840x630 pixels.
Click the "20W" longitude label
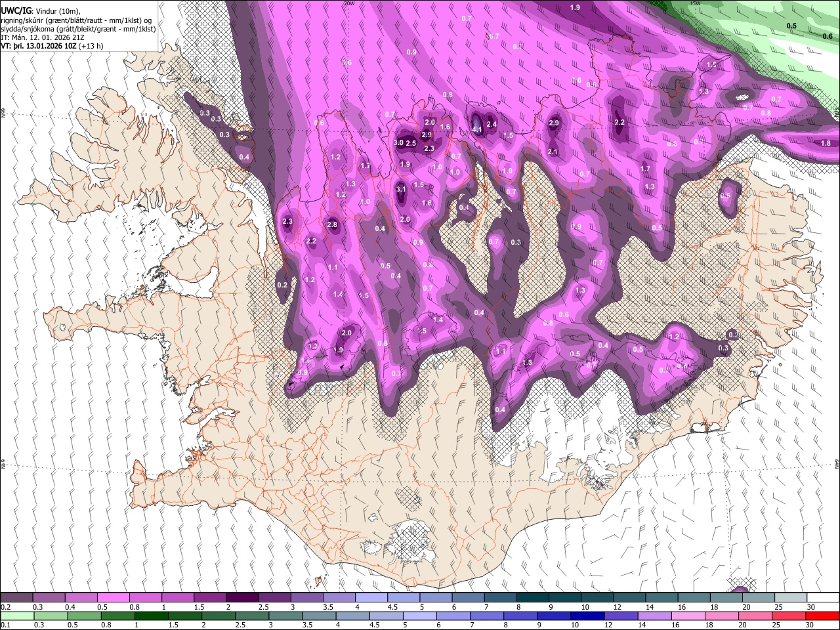(349, 3)
